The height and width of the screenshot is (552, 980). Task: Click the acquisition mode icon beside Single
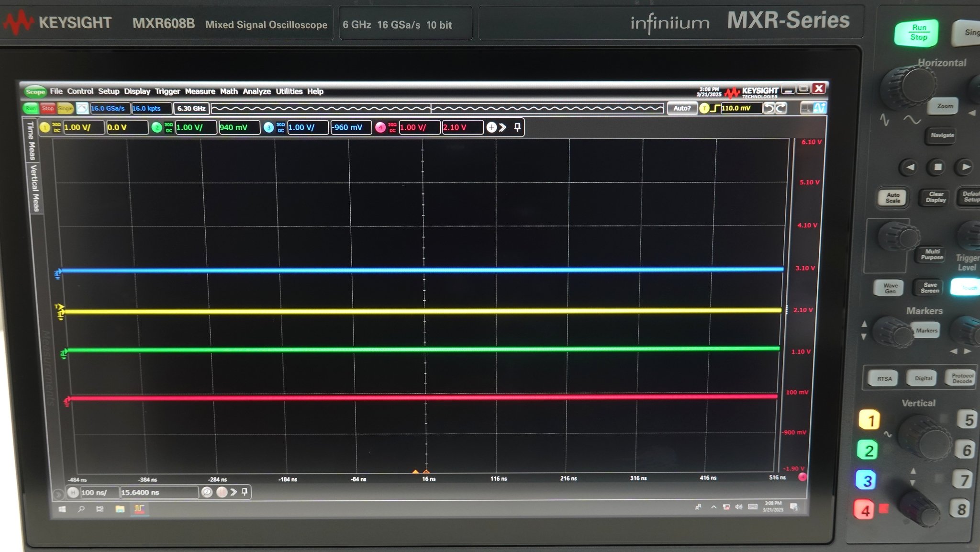82,108
